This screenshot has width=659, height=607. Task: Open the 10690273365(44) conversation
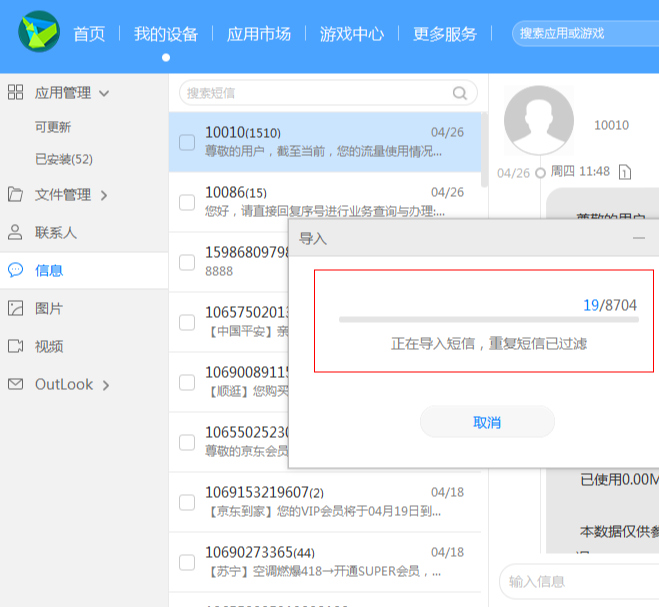click(x=325, y=562)
